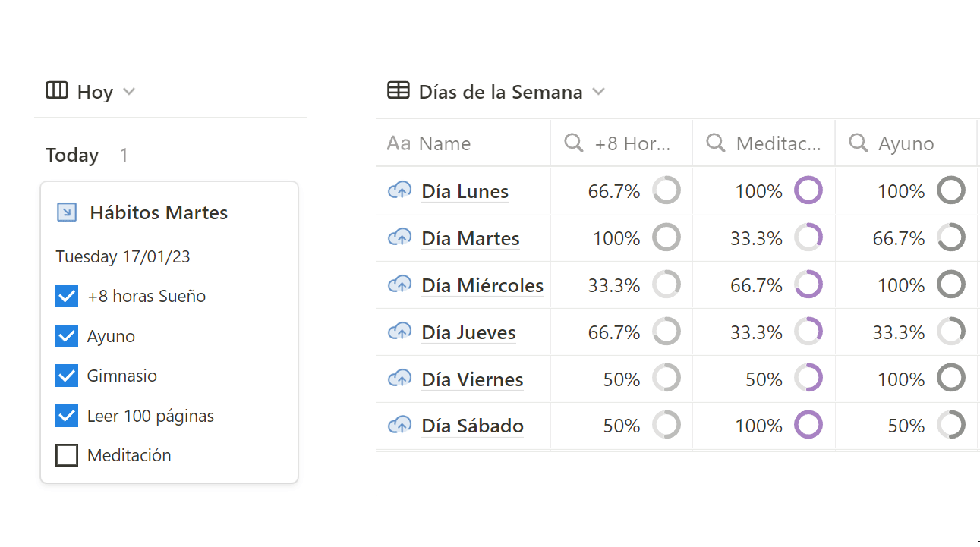The image size is (980, 547).
Task: Click the Tuesday 17/01/23 date on card
Action: pyautogui.click(x=123, y=256)
